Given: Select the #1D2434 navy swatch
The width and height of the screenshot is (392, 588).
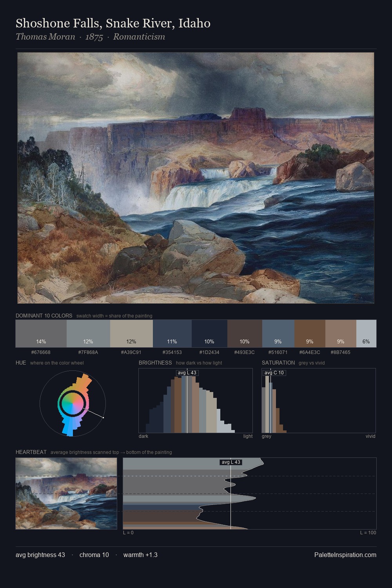Looking at the screenshot, I should pyautogui.click(x=209, y=334).
